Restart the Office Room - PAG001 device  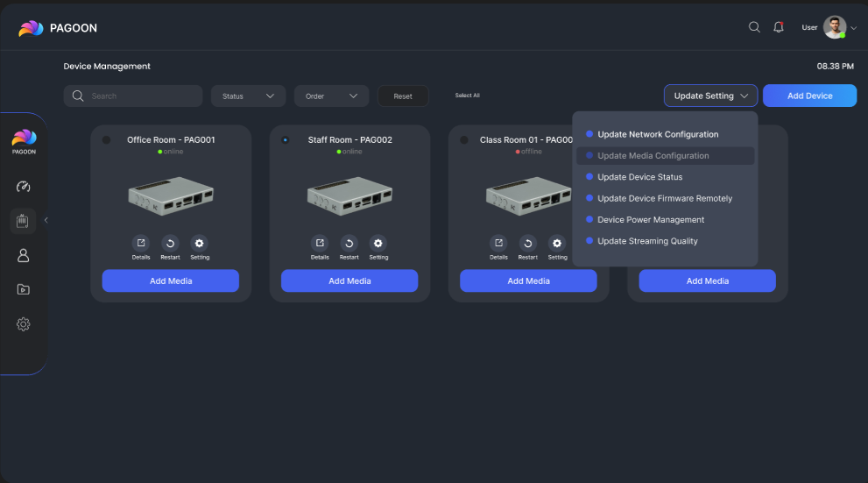pyautogui.click(x=170, y=244)
